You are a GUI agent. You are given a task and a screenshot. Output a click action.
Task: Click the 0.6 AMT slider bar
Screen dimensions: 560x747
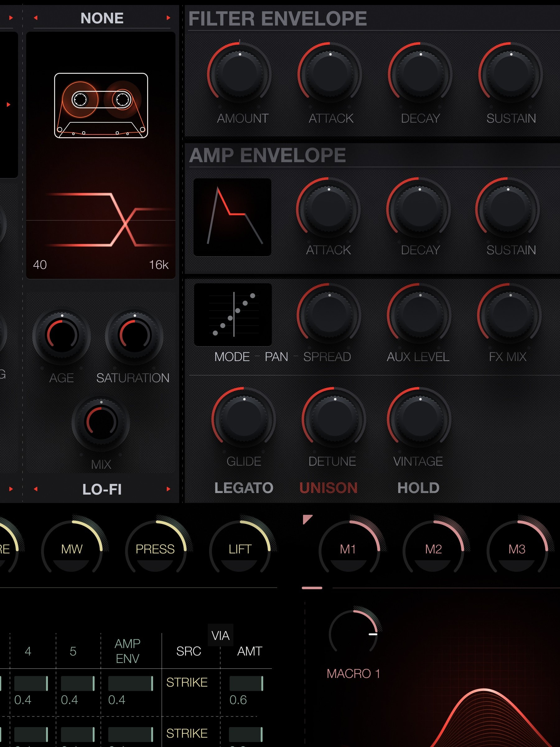[x=246, y=684]
